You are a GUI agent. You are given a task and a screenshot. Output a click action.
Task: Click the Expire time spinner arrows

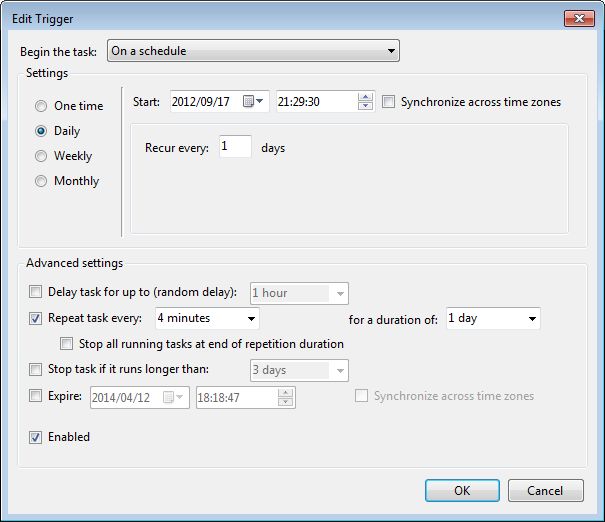[286, 397]
